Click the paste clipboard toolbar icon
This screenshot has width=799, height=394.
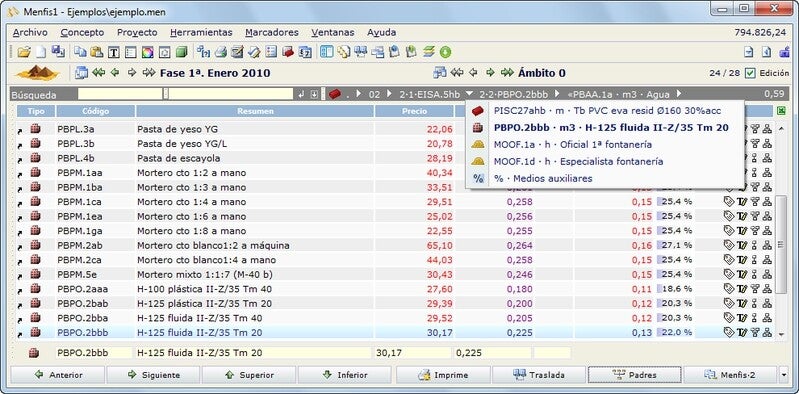point(96,51)
